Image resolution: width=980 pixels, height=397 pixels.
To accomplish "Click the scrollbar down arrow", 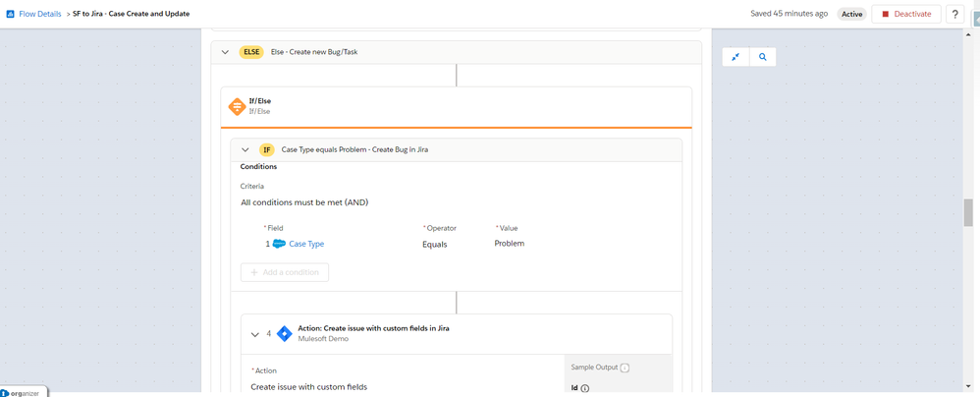I will click(968, 386).
